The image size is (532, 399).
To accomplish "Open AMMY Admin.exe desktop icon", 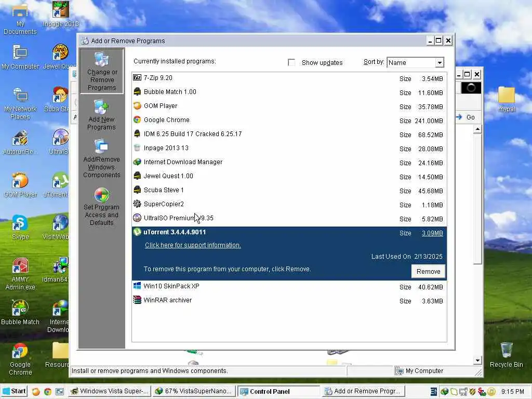I will (20, 274).
